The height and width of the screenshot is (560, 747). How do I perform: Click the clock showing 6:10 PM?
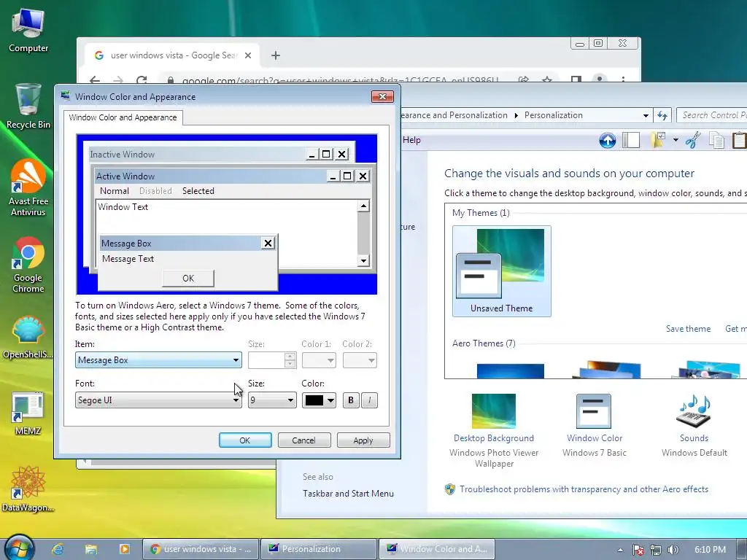point(710,550)
